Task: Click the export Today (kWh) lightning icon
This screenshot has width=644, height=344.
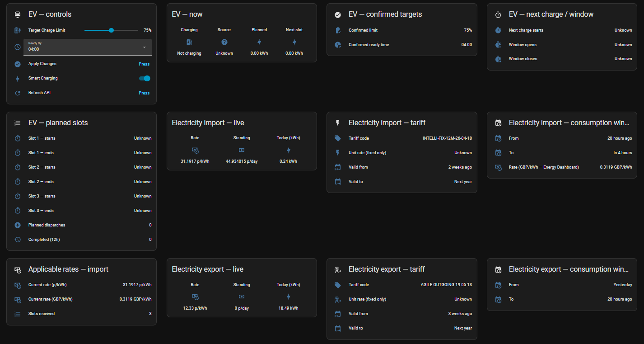Action: pyautogui.click(x=289, y=297)
